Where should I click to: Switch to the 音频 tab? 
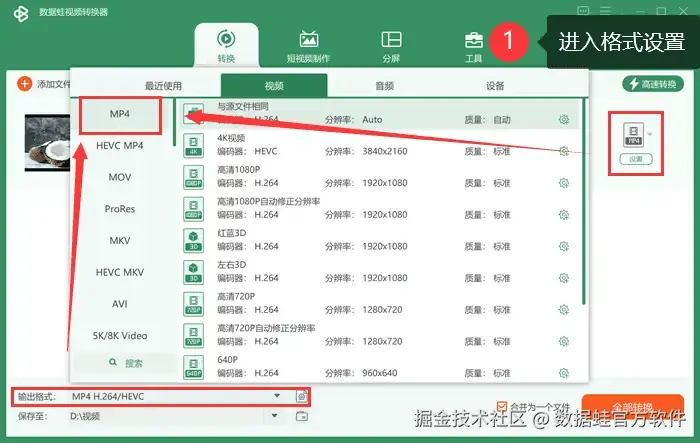pos(384,86)
